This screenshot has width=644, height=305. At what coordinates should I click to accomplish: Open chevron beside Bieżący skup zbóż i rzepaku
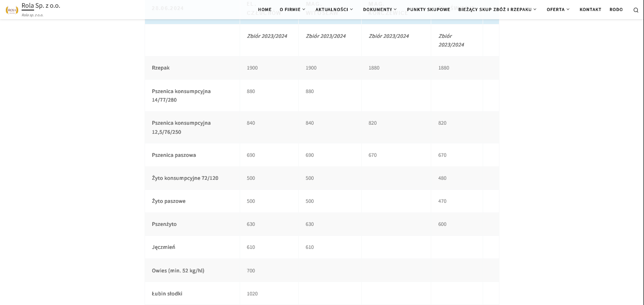click(x=535, y=10)
